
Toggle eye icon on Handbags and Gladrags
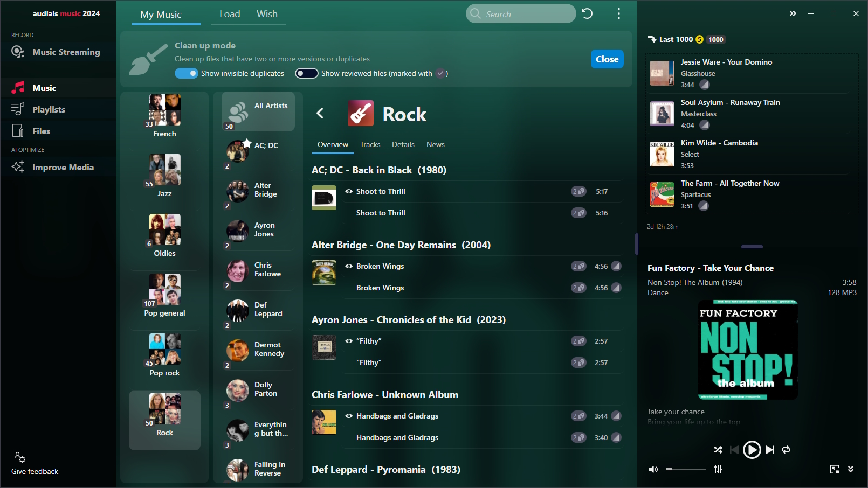349,416
